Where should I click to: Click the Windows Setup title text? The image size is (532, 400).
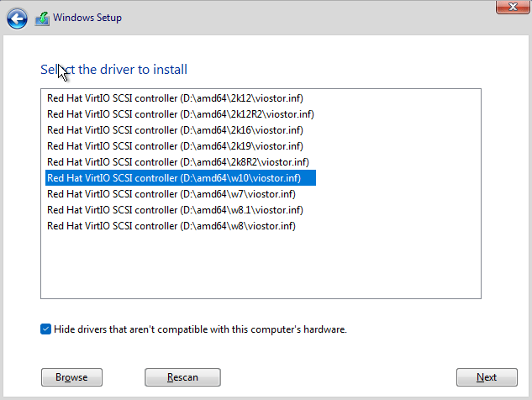pos(89,17)
